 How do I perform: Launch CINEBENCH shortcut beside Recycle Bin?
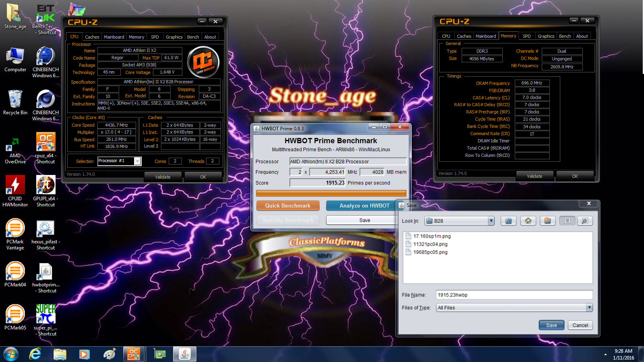click(45, 105)
